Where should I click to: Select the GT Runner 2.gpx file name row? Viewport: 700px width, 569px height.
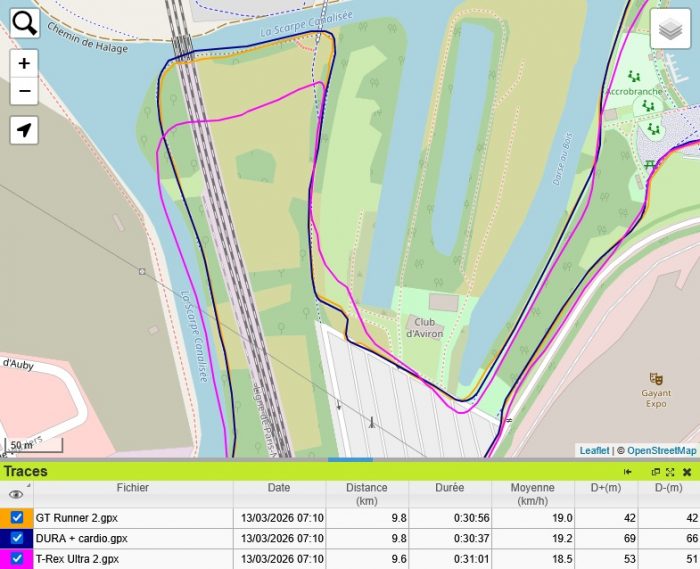click(x=77, y=518)
